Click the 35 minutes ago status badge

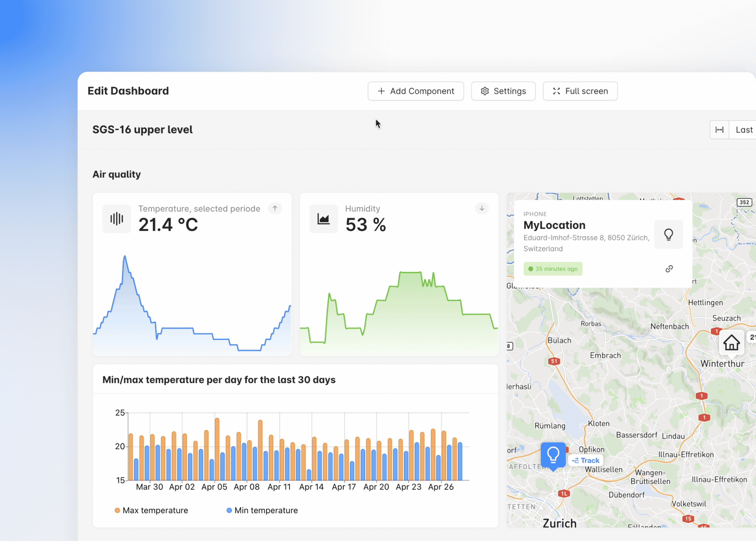553,269
